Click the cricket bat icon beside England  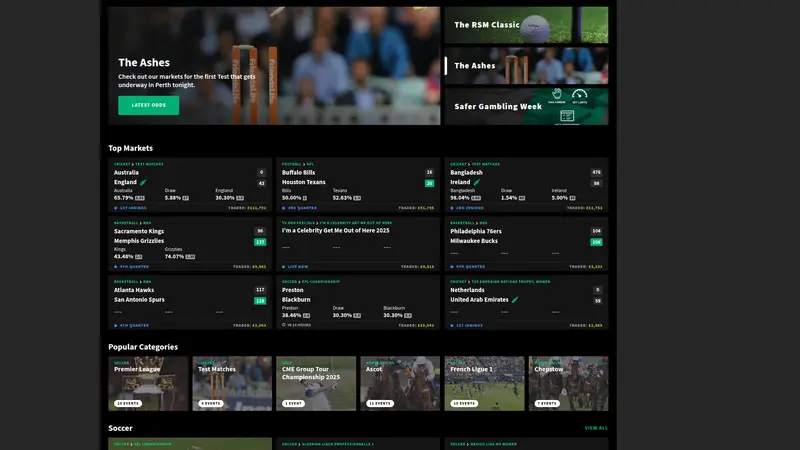pos(143,183)
